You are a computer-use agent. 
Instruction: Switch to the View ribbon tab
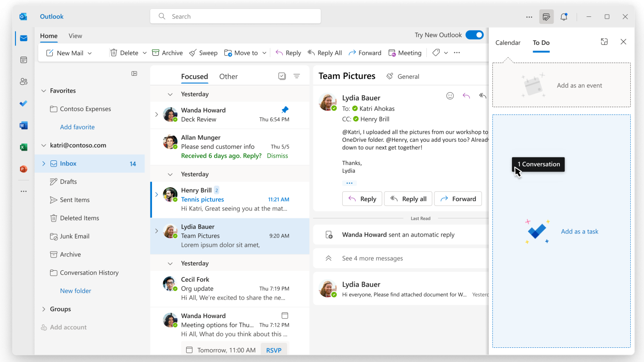[x=75, y=36]
